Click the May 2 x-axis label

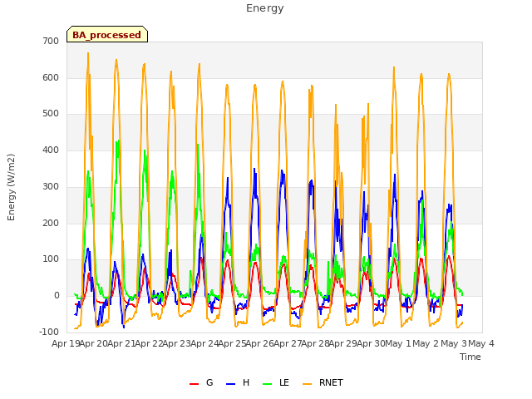coord(426,343)
